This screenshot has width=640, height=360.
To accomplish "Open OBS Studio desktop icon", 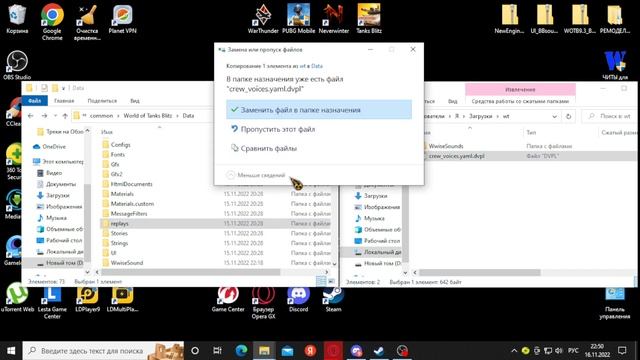I will point(17,65).
